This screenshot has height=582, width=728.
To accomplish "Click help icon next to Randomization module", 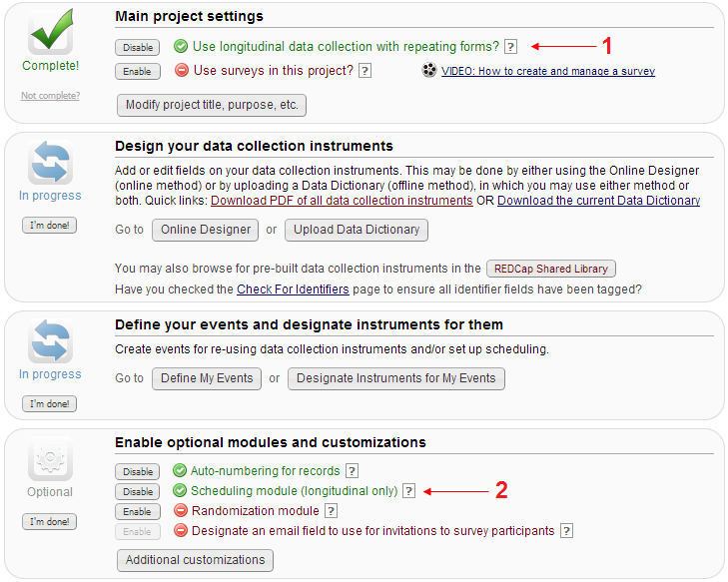I will coord(331,511).
